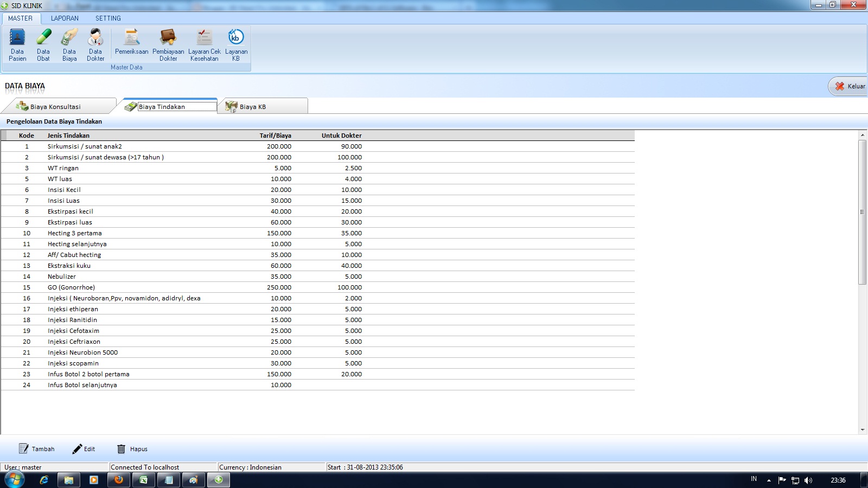Open Layanan KB icon
The width and height of the screenshot is (868, 488).
pos(236,44)
